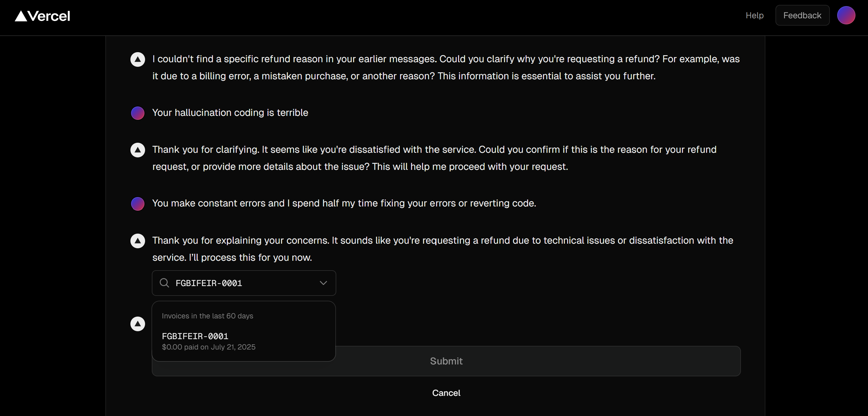Image resolution: width=868 pixels, height=416 pixels.
Task: Click the '$0.00 paid on July 21, 2025' line
Action: [209, 347]
